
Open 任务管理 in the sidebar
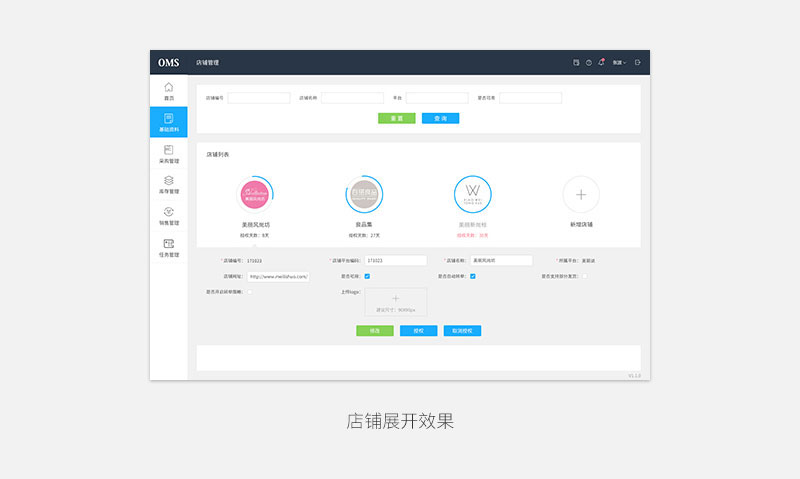pos(168,248)
